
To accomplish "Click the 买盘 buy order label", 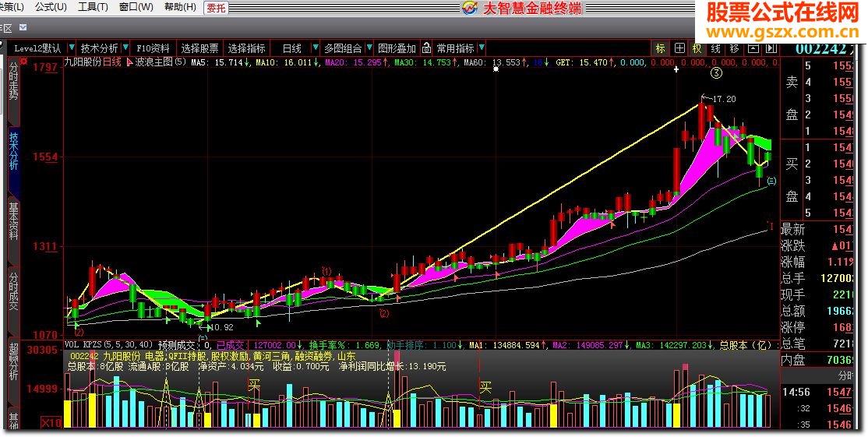I will pyautogui.click(x=792, y=180).
